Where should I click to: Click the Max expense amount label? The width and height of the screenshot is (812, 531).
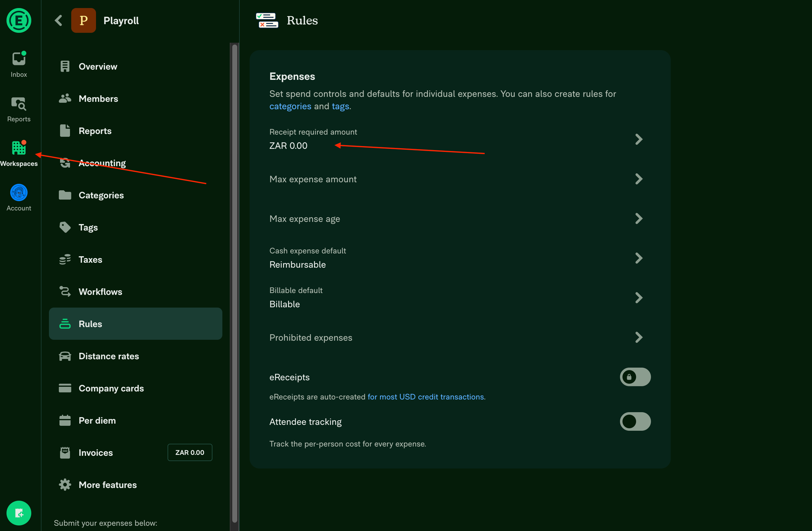(313, 179)
